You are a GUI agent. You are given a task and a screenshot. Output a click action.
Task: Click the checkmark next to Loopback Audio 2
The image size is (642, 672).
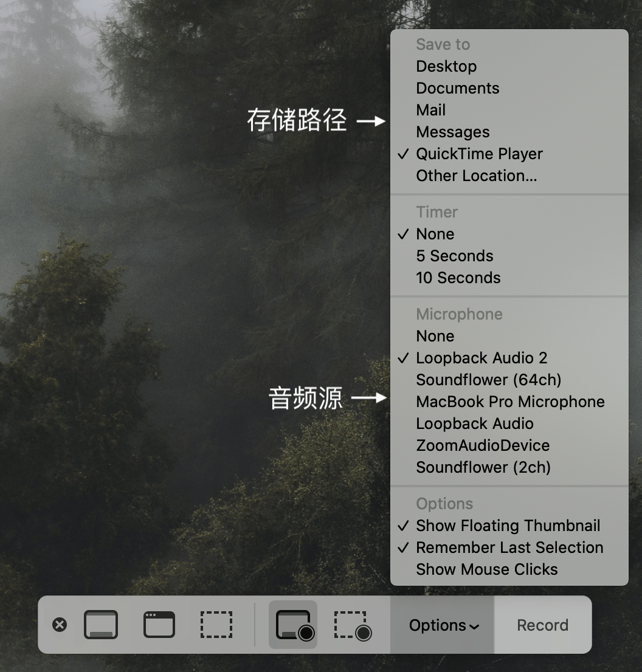pos(403,358)
